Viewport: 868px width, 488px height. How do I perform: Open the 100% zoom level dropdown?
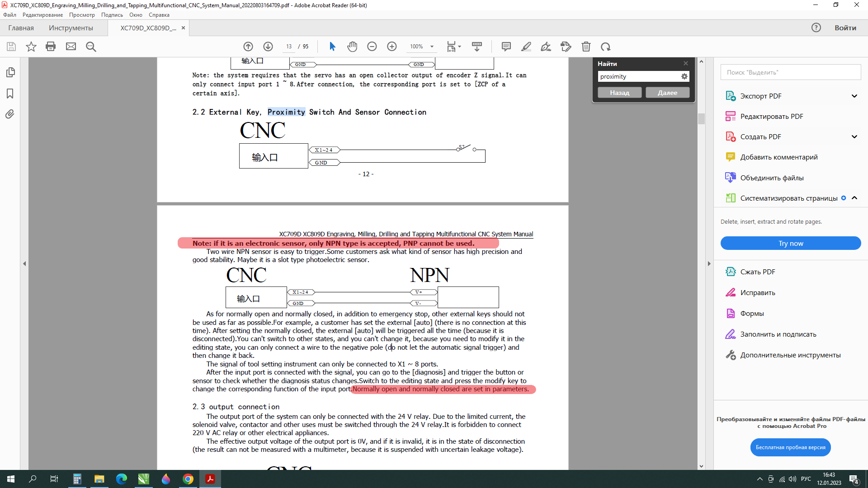point(432,47)
